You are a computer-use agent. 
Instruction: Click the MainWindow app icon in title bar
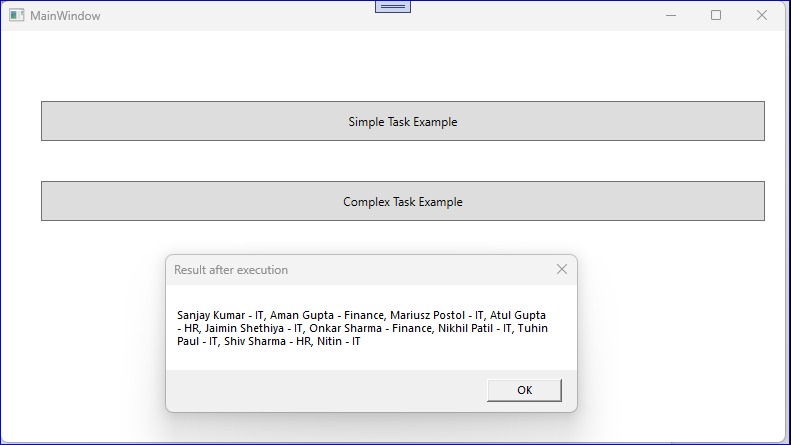pos(16,16)
